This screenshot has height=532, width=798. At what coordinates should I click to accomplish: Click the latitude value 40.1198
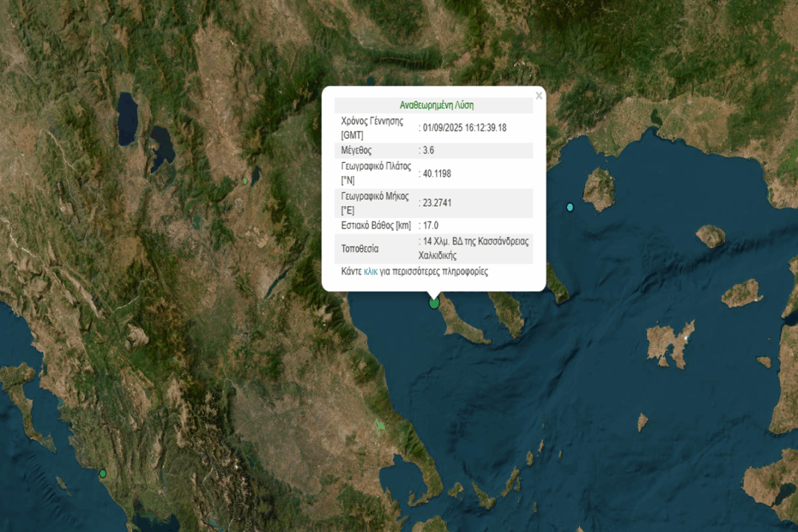436,173
